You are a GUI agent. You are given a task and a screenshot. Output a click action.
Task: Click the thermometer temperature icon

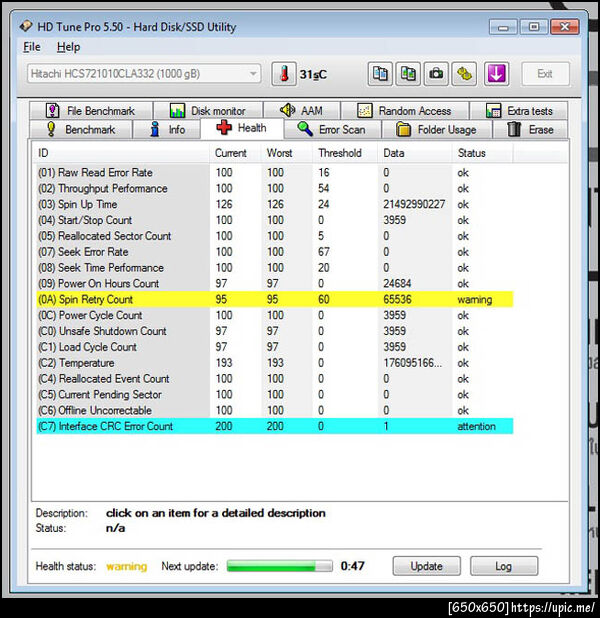point(284,74)
